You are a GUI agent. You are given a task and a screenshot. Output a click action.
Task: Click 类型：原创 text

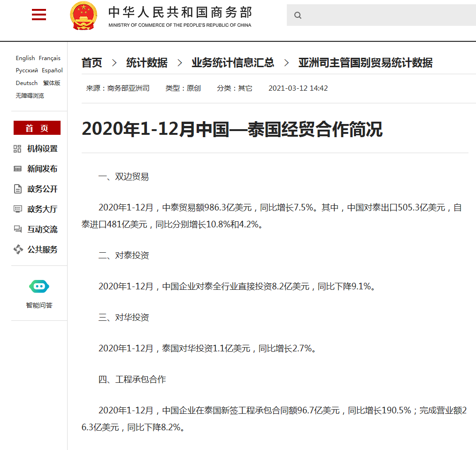click(x=183, y=88)
